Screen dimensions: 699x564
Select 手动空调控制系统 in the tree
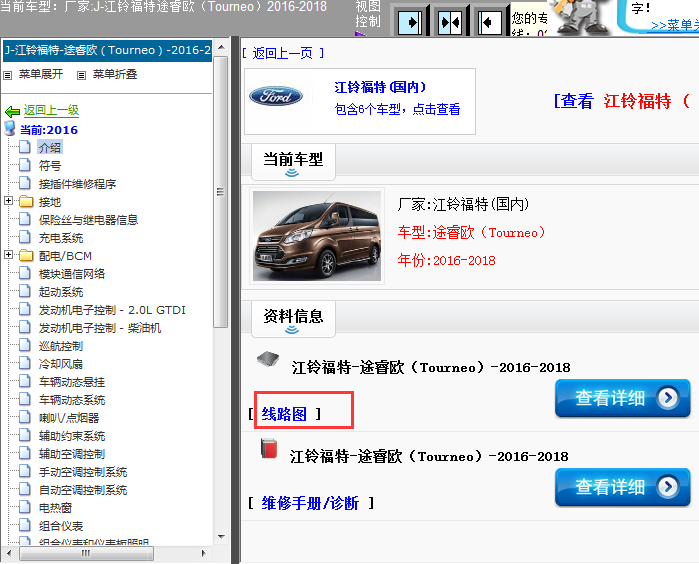pyautogui.click(x=83, y=472)
